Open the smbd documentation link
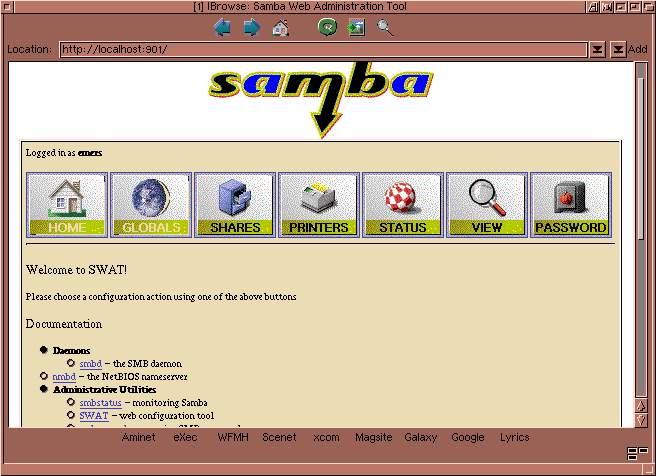This screenshot has width=656, height=476. (x=91, y=363)
